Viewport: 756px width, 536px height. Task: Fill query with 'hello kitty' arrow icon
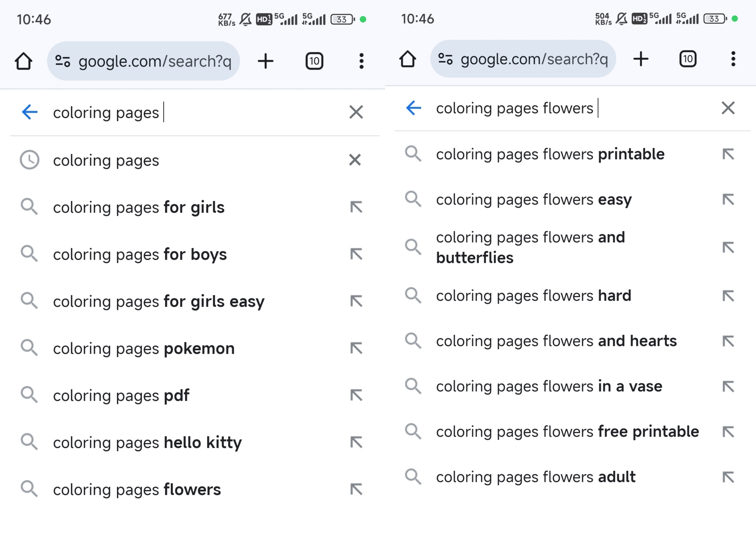356,442
